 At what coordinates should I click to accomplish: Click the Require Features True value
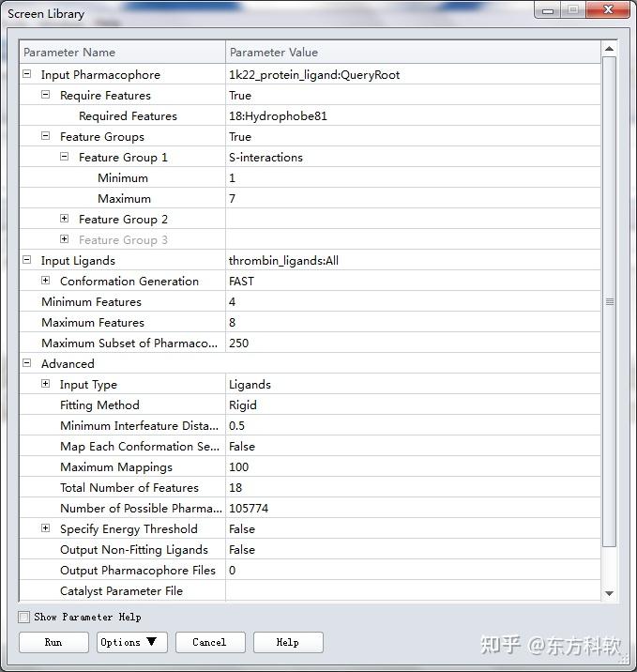240,96
